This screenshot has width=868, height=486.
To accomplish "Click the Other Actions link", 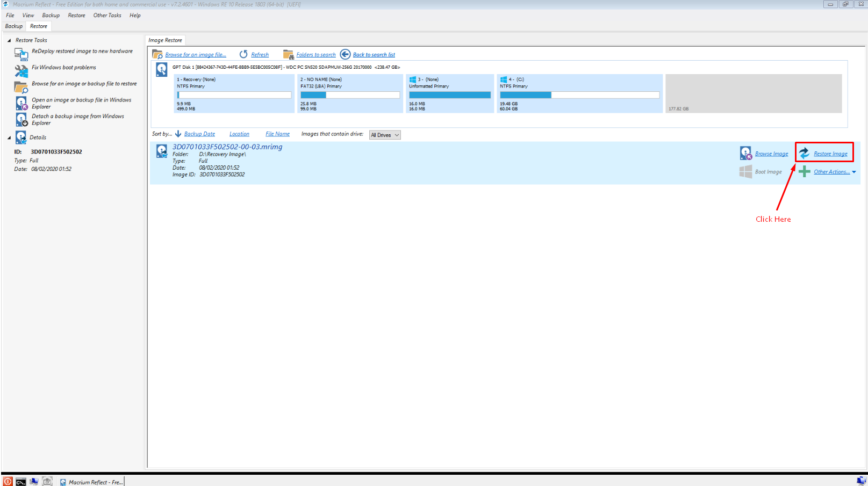I will point(832,172).
